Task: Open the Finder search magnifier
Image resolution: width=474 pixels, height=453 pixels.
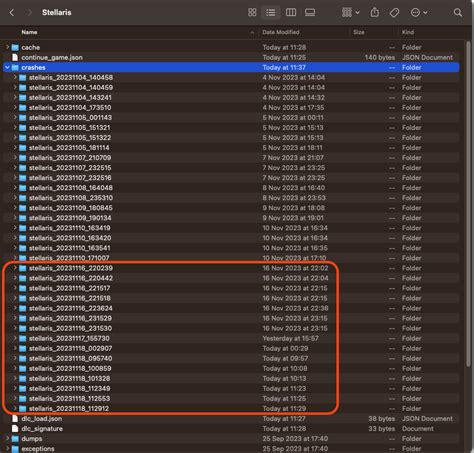Action: point(458,13)
